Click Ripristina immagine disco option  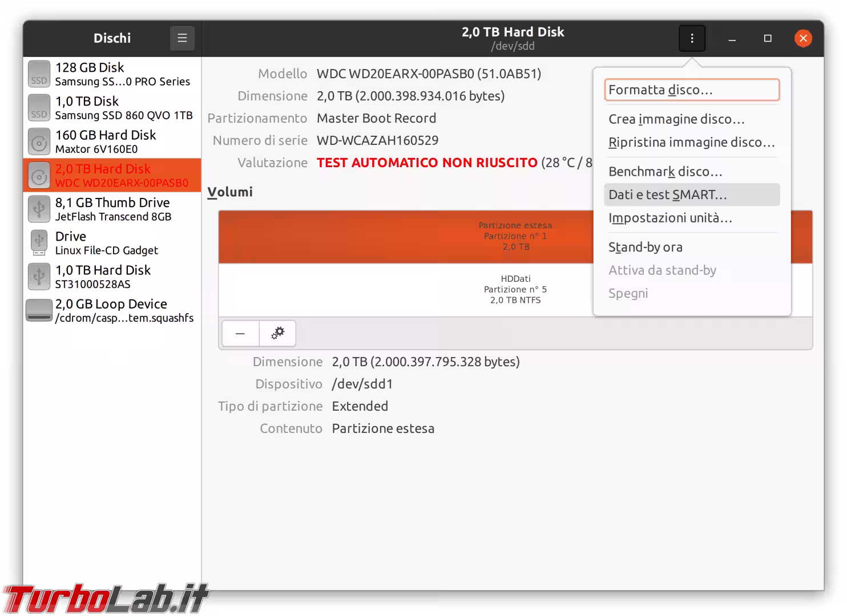(692, 143)
